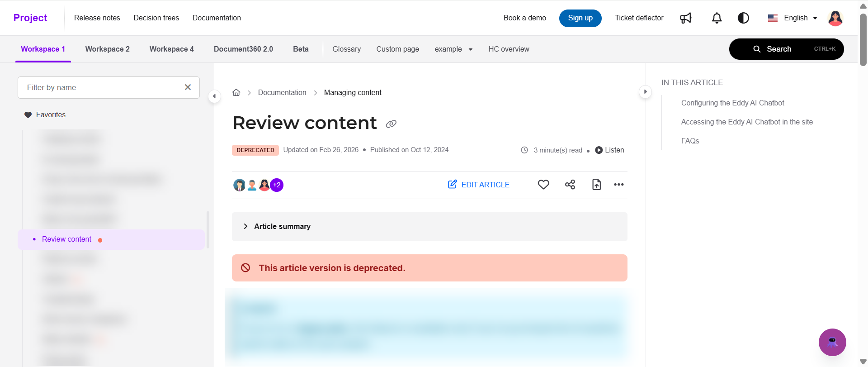Screen dimensions: 868x367
Task: Switch to the Workspace 2 tab
Action: click(108, 49)
